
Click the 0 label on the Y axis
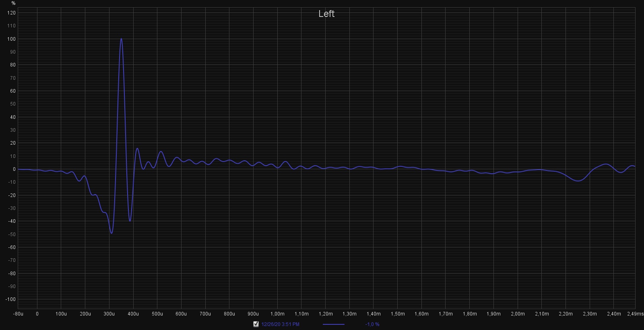(x=14, y=169)
